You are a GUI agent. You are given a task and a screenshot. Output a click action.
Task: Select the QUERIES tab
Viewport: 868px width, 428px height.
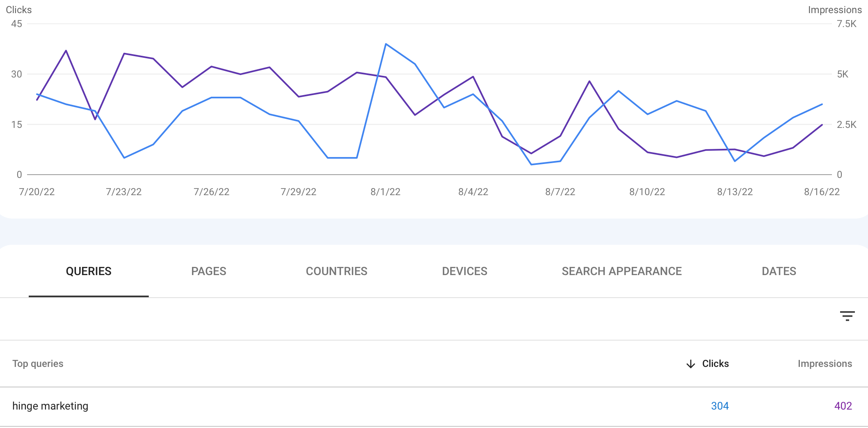point(89,271)
